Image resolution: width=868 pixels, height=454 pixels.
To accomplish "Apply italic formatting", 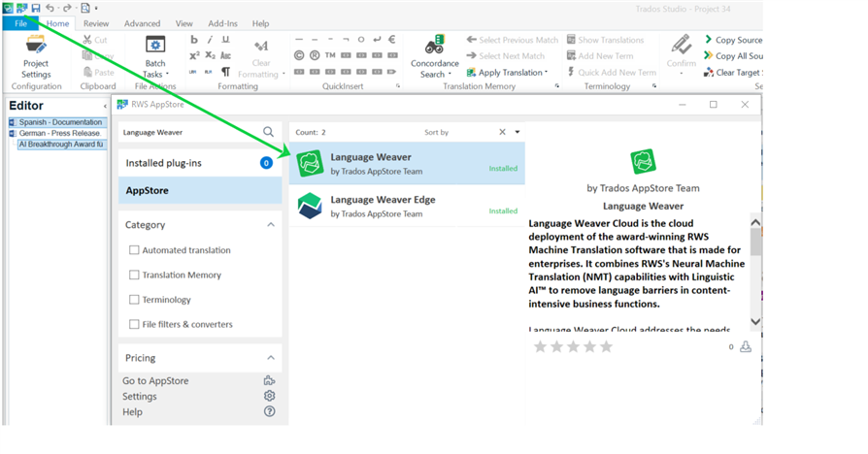I will (210, 40).
